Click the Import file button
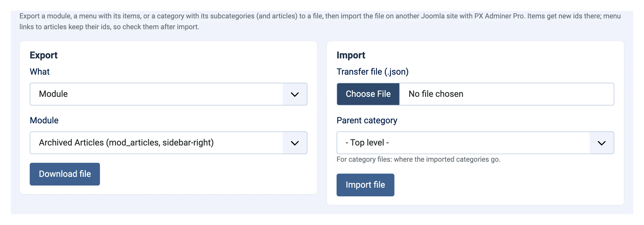Viewport: 644px width, 225px height. (365, 185)
